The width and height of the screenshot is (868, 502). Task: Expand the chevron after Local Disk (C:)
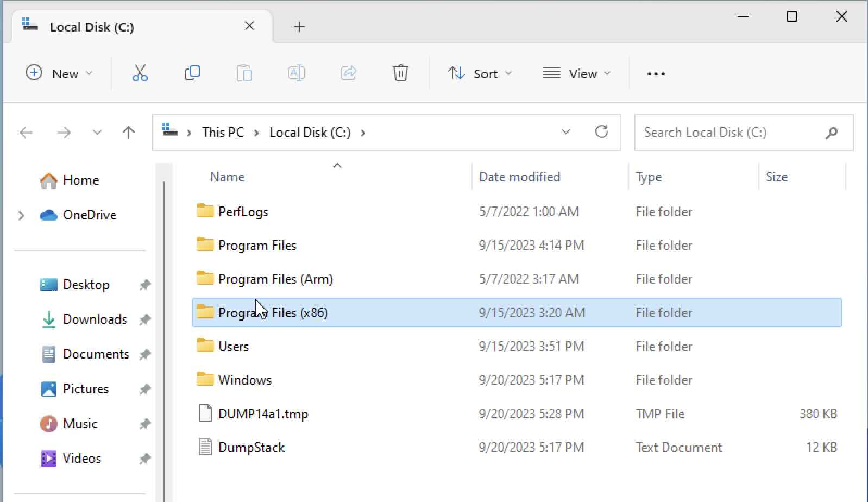tap(363, 133)
